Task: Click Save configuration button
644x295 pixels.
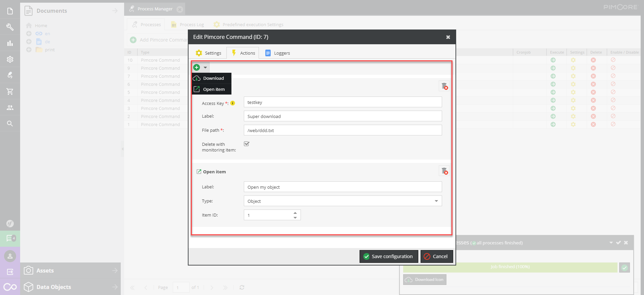Action: click(389, 256)
